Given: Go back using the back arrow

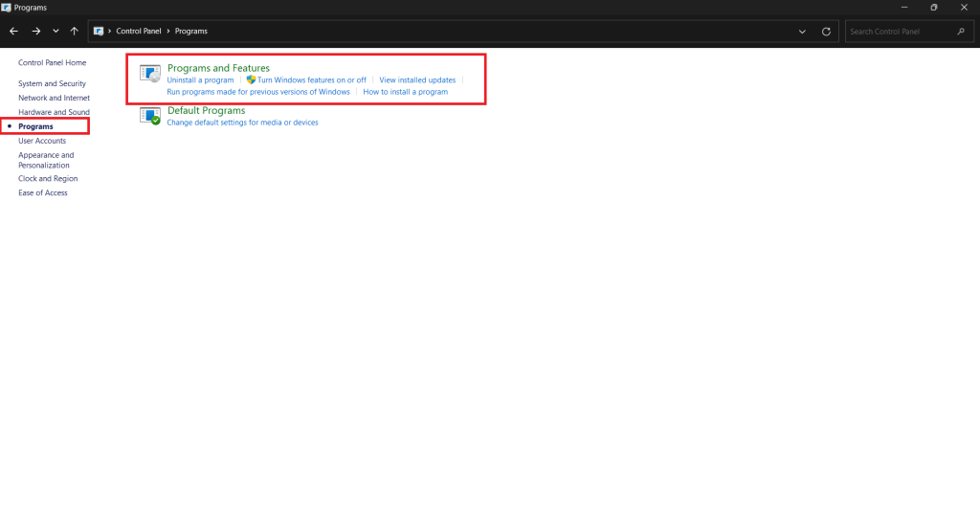Looking at the screenshot, I should click(x=13, y=32).
